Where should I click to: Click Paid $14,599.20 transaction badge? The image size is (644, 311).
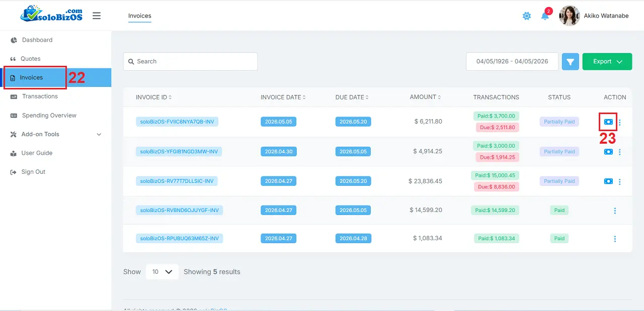click(x=495, y=210)
